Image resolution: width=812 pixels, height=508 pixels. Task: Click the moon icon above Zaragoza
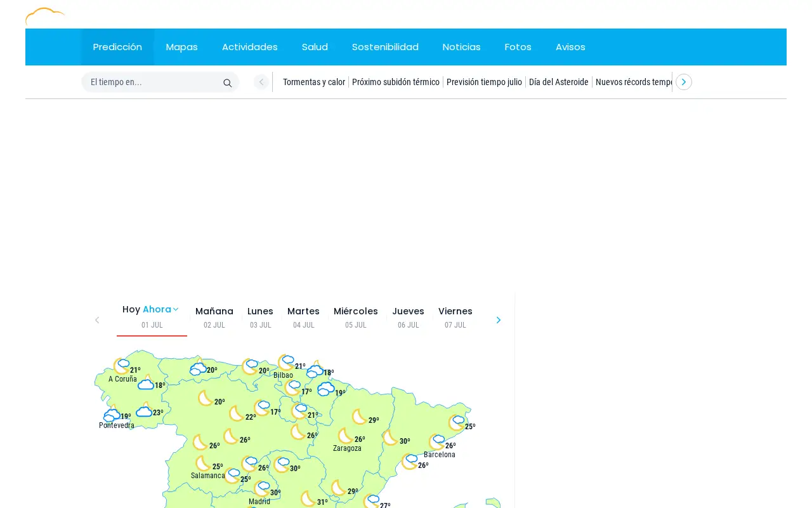point(345,436)
